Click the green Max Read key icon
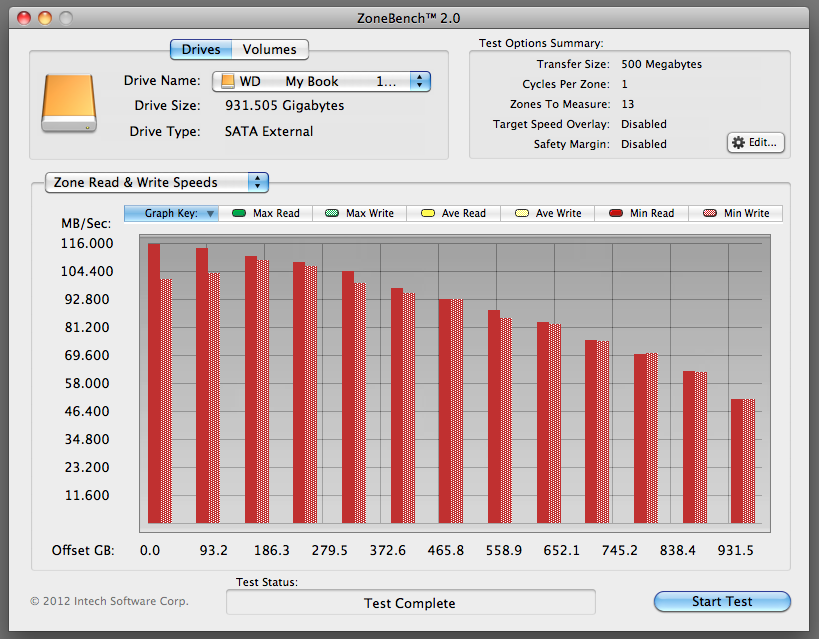This screenshot has height=639, width=819. (239, 213)
